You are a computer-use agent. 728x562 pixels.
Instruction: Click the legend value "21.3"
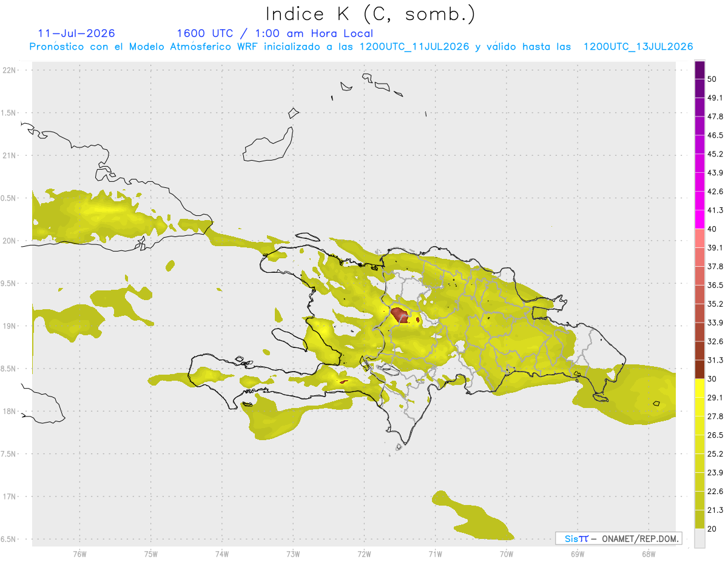(715, 510)
